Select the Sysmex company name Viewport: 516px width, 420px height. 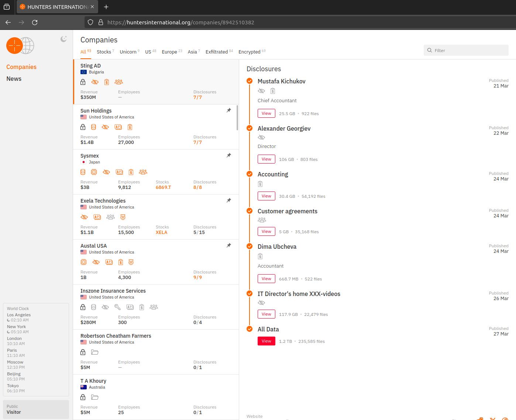pyautogui.click(x=90, y=156)
